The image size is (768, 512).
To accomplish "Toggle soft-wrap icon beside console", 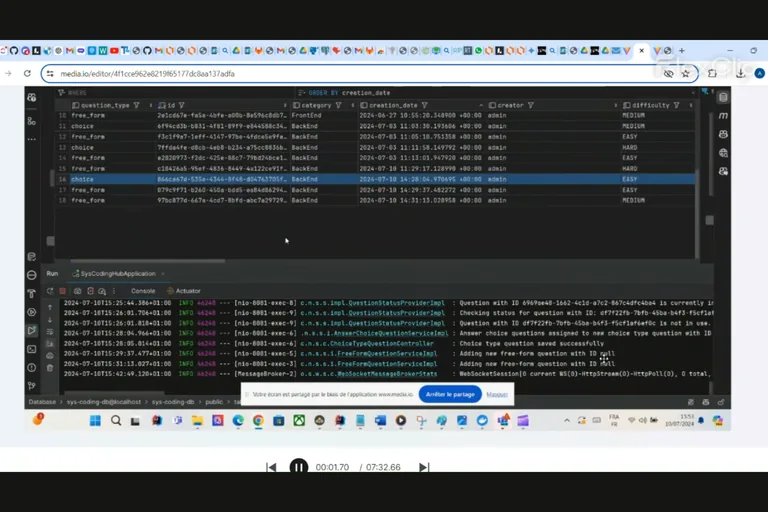I will 50,332.
